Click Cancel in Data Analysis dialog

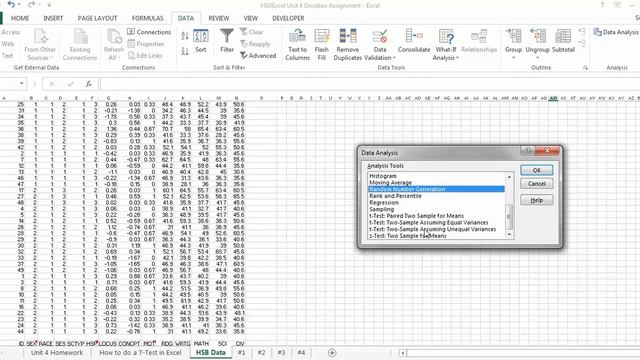point(537,184)
